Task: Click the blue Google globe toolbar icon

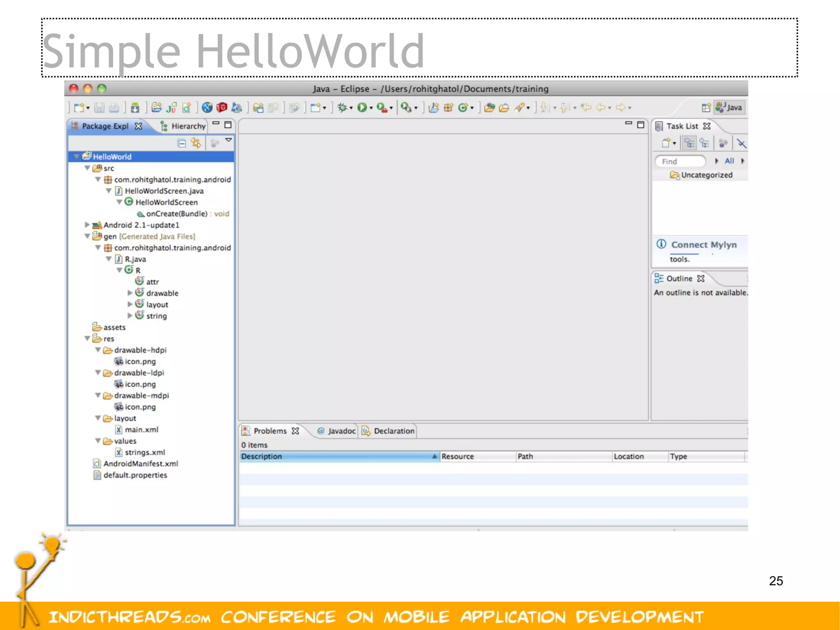Action: tap(207, 108)
